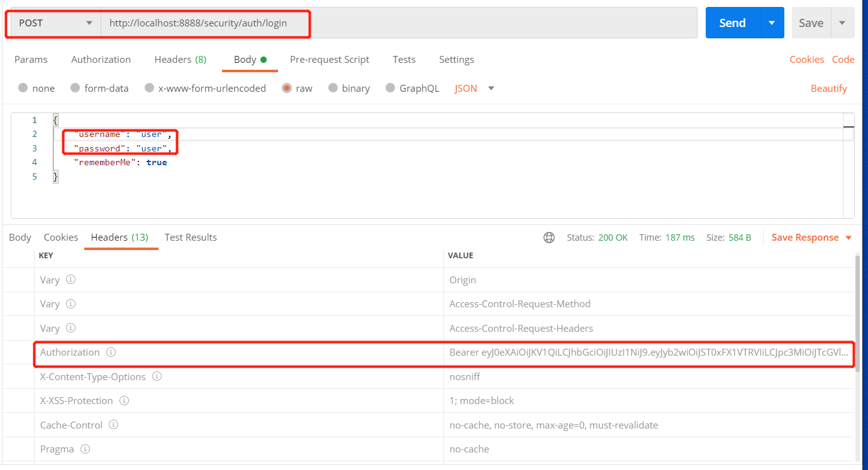Open the Code link
868x470 pixels.
tap(843, 60)
